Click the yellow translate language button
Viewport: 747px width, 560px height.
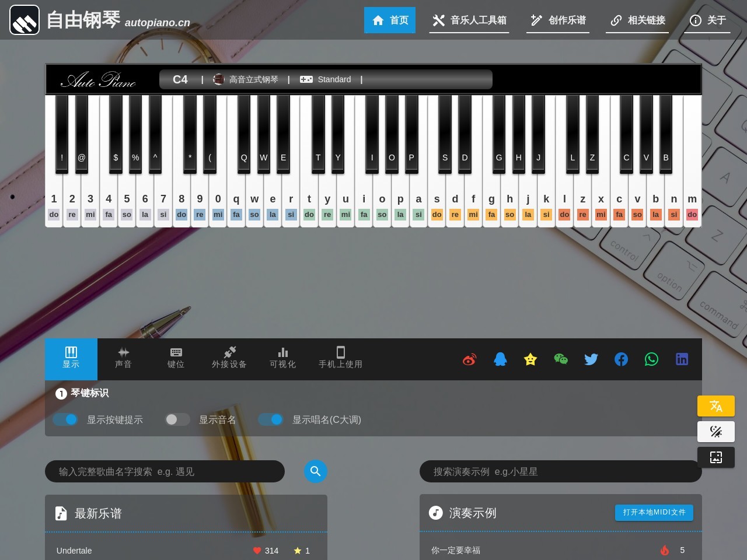(715, 406)
